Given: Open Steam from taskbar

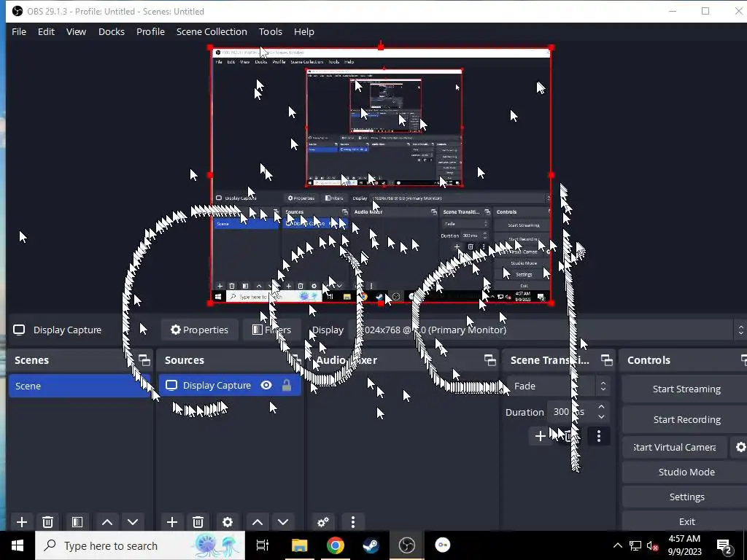Looking at the screenshot, I should tap(371, 545).
